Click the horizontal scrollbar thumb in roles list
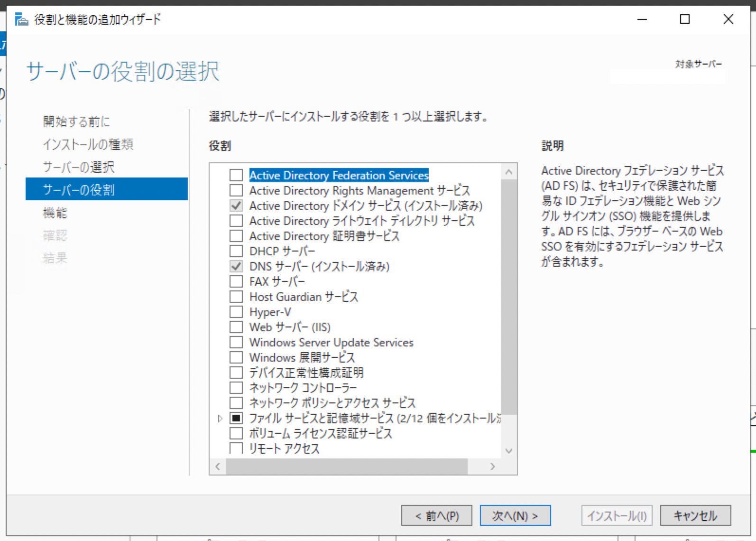756x541 pixels. pos(347,466)
